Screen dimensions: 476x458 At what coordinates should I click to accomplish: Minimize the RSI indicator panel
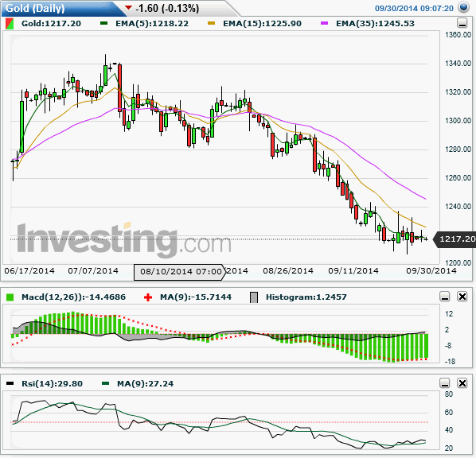pyautogui.click(x=445, y=383)
